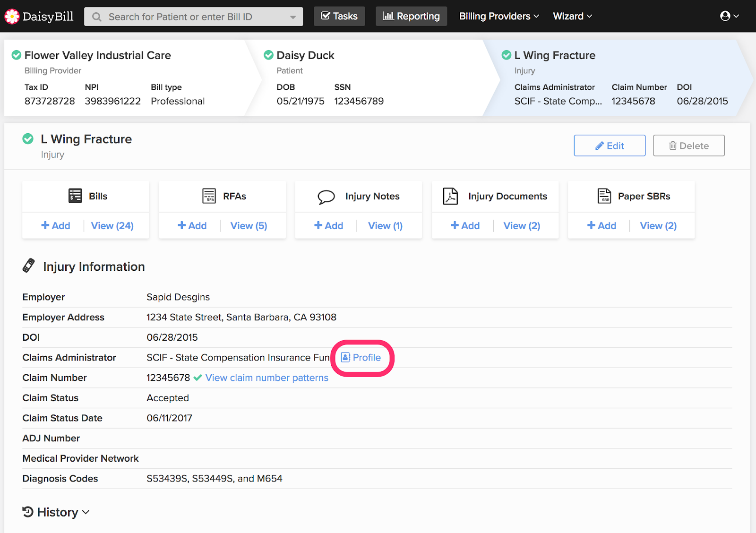Click the diagnosis codes S53439S, S53449S, and M654
The height and width of the screenshot is (533, 756).
215,479
